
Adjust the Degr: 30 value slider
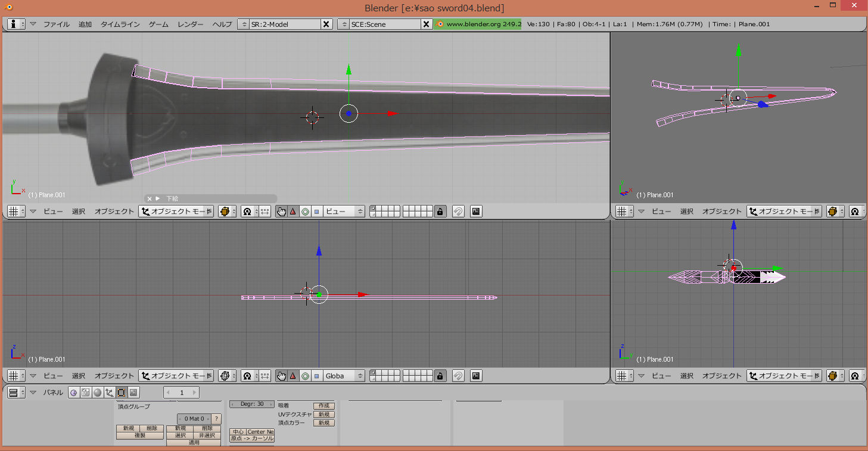pos(252,404)
